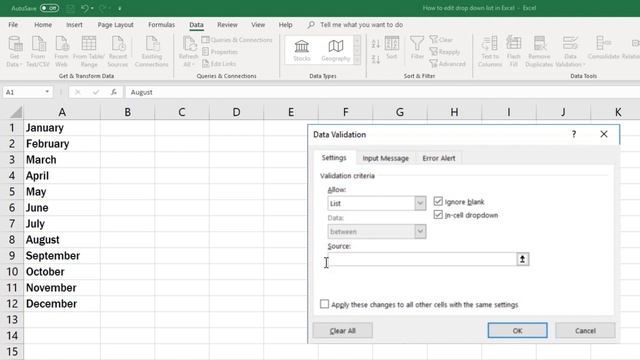Click Insert Function fx icon
Viewport: 640px width, 360px height.
(114, 92)
